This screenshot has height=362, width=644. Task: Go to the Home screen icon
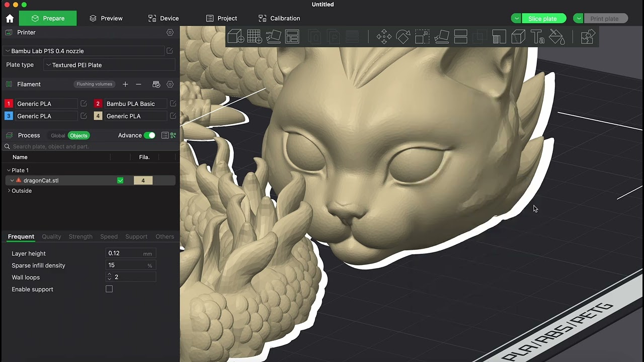pos(10,19)
